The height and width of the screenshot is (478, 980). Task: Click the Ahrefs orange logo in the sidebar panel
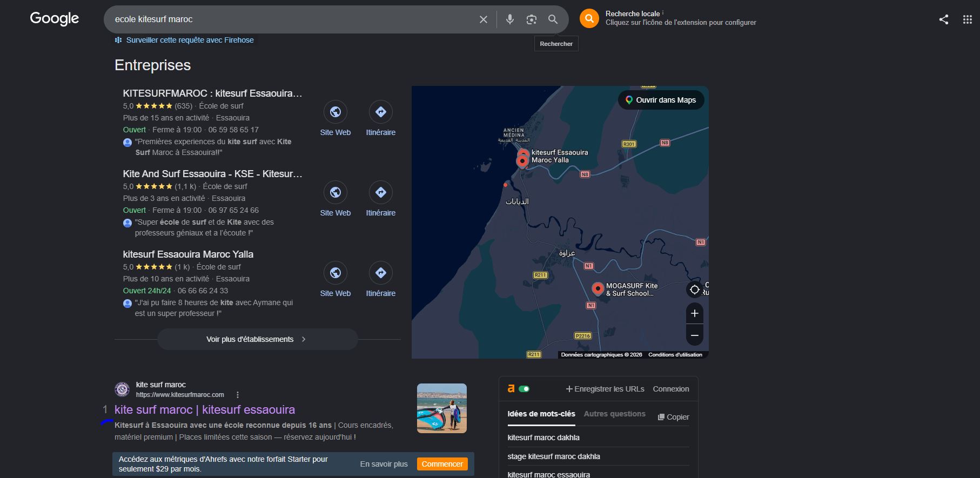[x=511, y=388]
